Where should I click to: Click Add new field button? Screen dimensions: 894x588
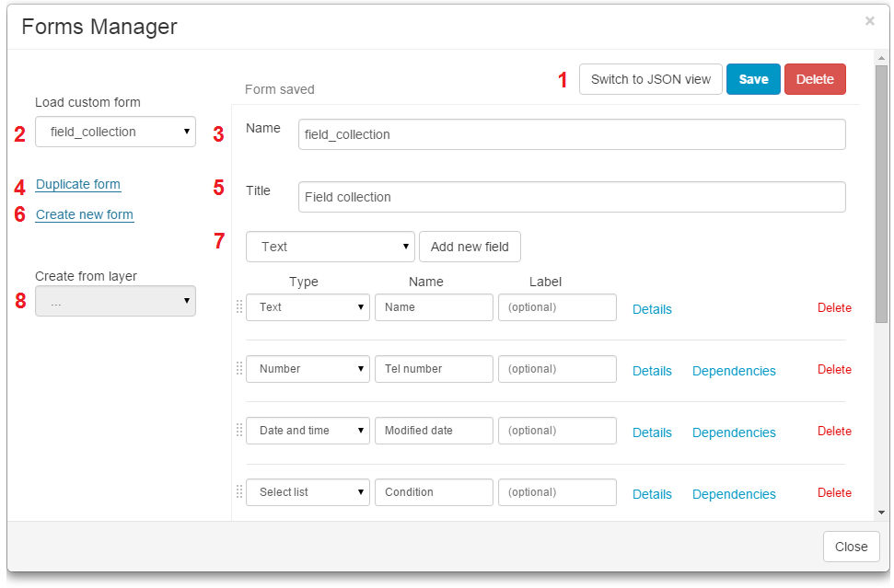tap(470, 247)
